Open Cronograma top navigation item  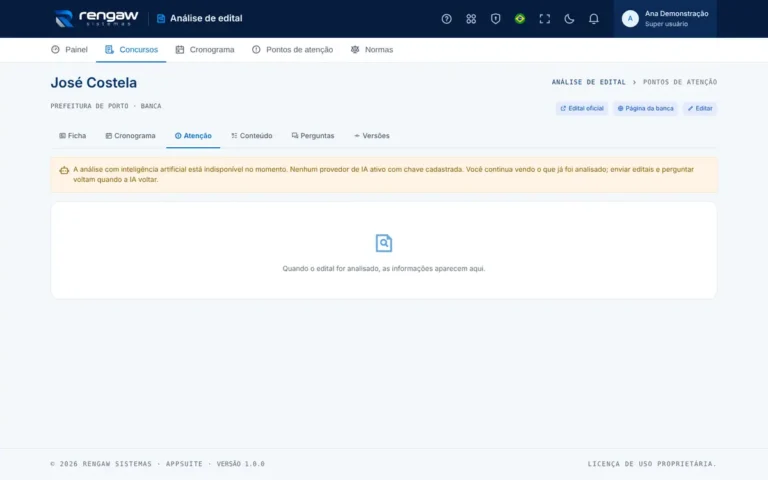pos(205,49)
